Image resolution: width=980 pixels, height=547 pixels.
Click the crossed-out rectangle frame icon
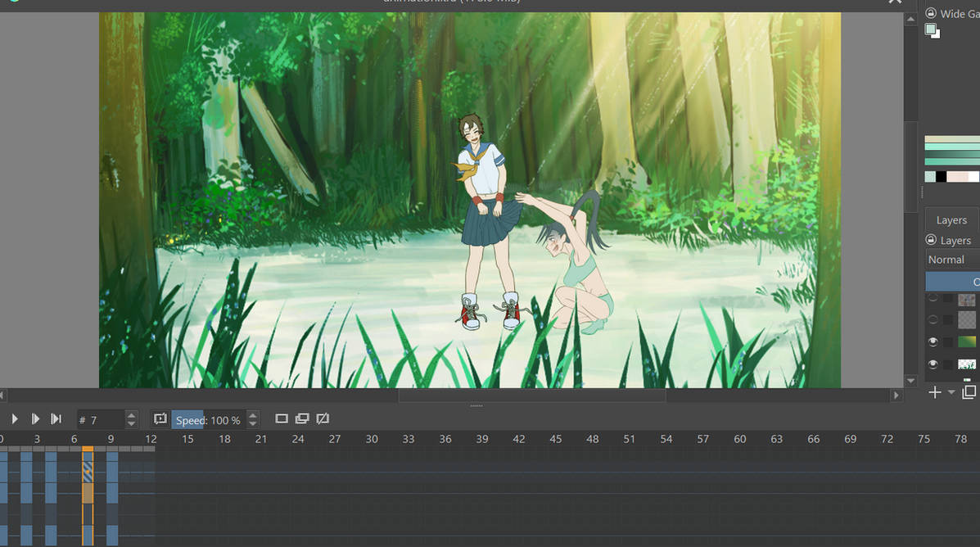click(323, 418)
